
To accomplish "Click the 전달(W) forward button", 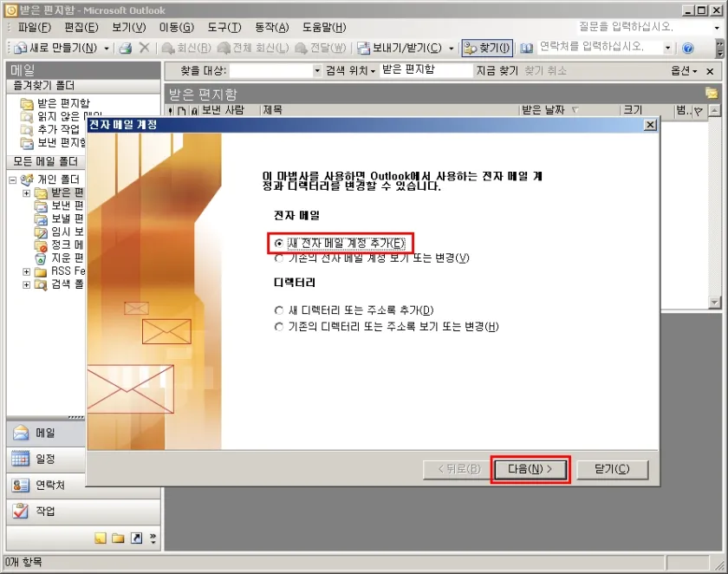I will tap(321, 48).
